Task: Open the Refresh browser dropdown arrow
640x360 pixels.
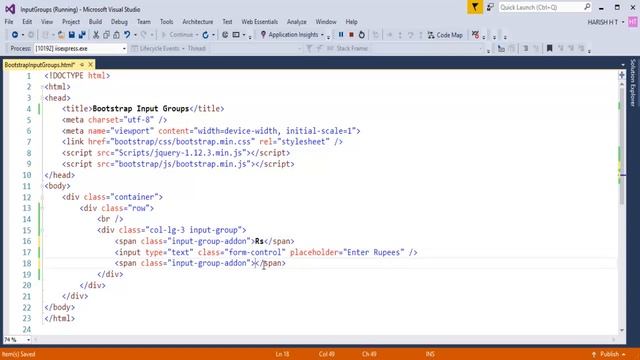Action: [x=213, y=35]
